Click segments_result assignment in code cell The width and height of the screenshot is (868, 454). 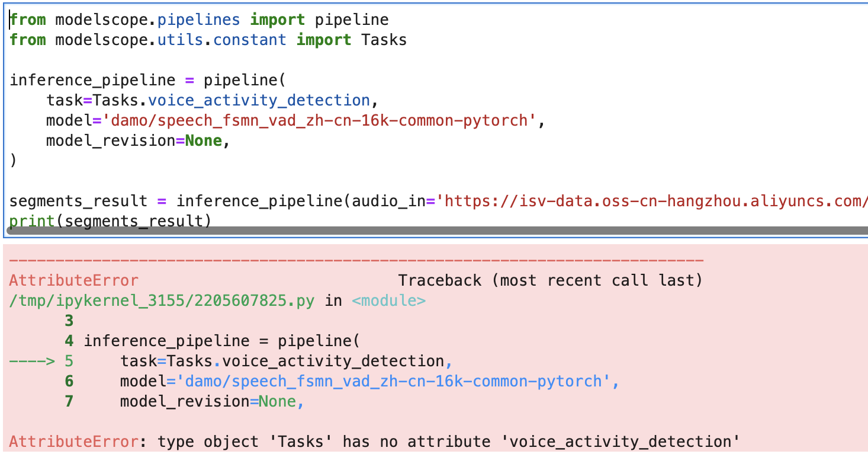point(77,200)
